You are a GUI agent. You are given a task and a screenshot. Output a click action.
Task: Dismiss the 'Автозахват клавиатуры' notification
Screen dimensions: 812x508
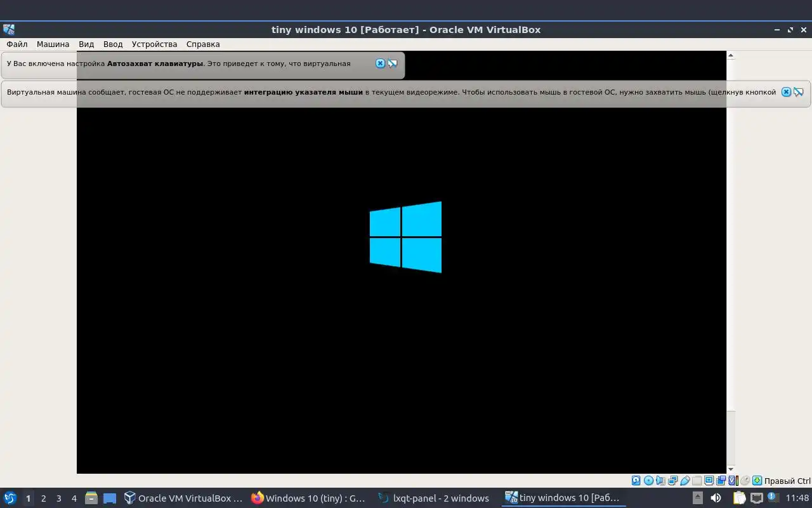coord(380,63)
